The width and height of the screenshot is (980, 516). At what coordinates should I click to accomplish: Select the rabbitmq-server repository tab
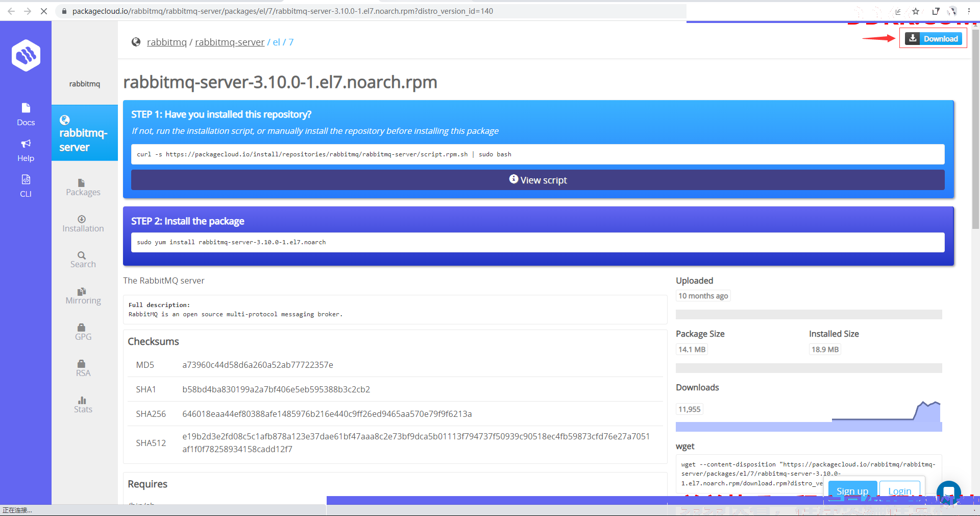(85, 133)
